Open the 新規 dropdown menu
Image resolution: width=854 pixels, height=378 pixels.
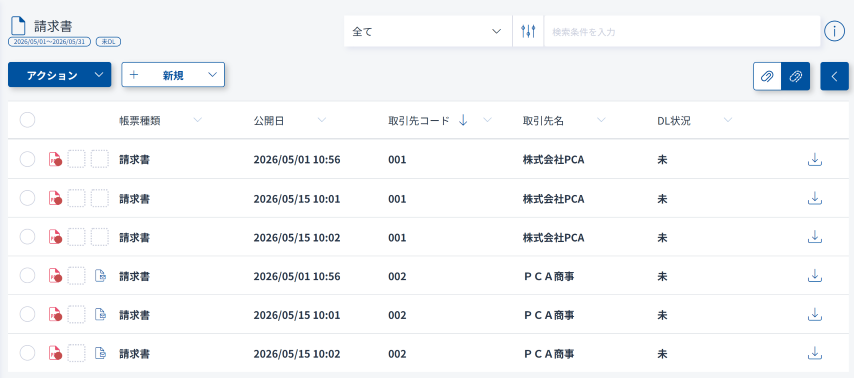point(173,75)
